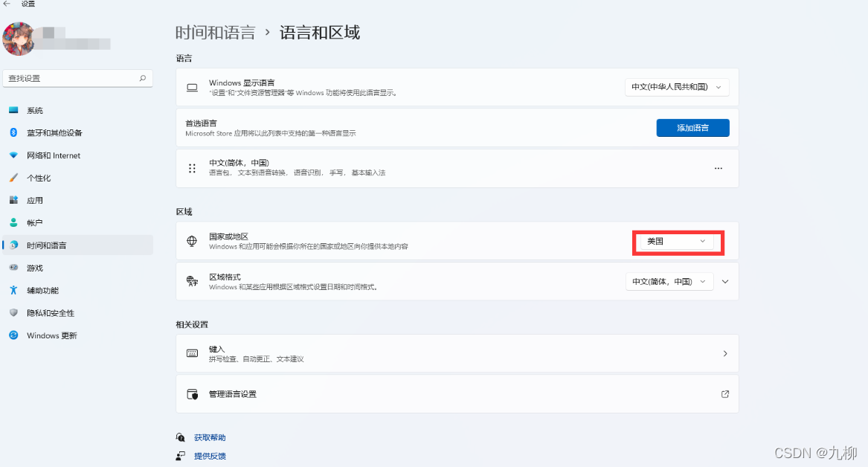This screenshot has width=868, height=467.
Task: Open the 区域格式 中文(简体，中国) dropdown
Action: [669, 282]
